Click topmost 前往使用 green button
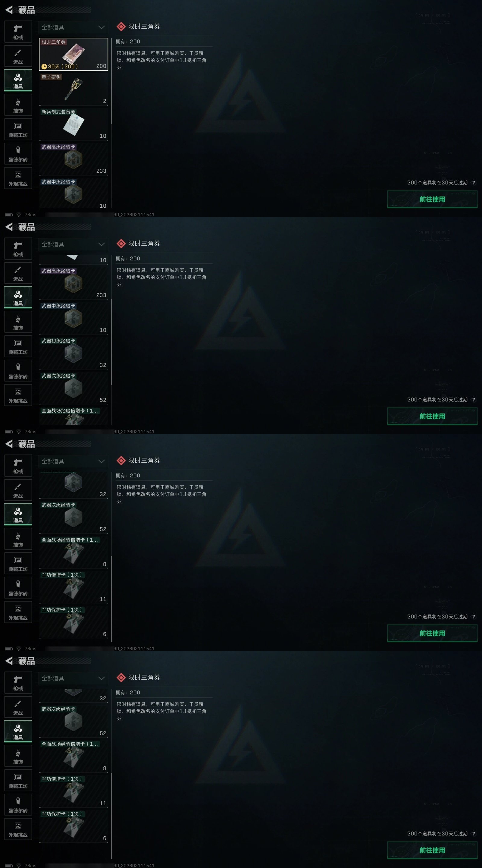 (x=432, y=200)
